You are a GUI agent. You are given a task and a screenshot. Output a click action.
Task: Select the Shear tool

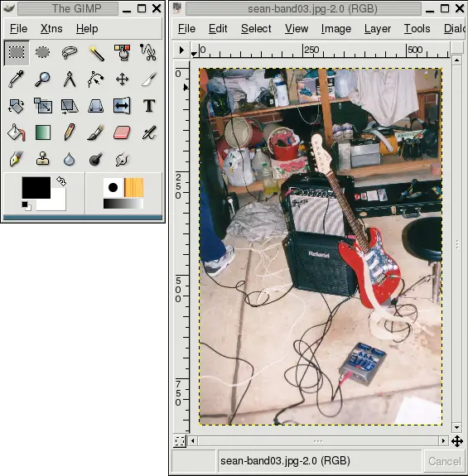tap(70, 106)
